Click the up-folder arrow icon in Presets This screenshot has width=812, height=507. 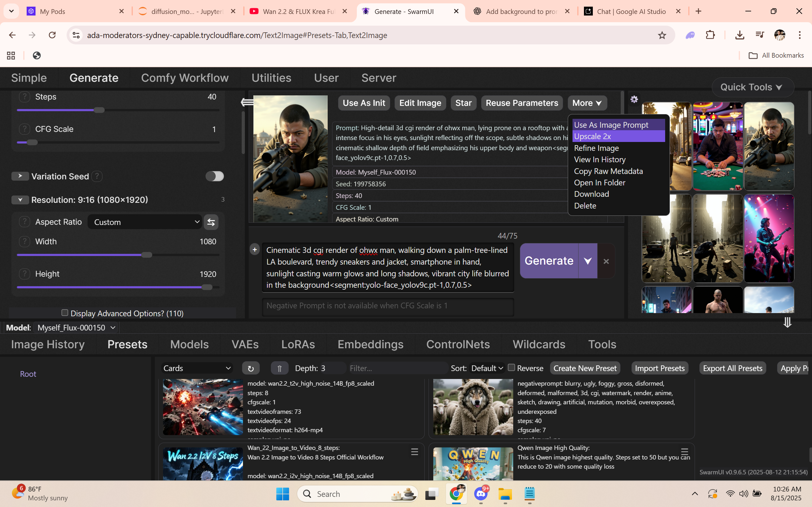[279, 368]
